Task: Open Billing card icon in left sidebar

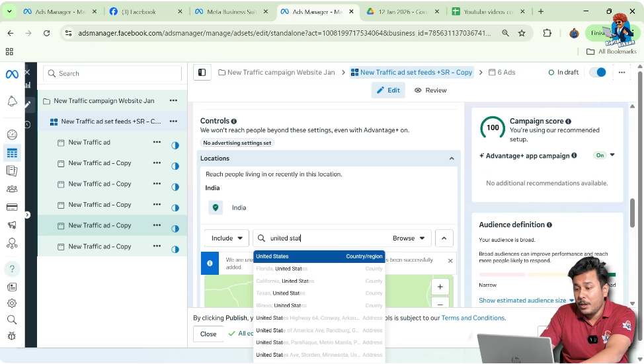Action: [x=12, y=207]
